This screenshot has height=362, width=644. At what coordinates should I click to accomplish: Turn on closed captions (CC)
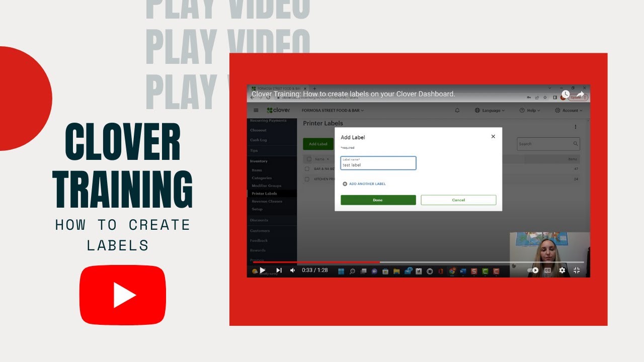(x=547, y=270)
